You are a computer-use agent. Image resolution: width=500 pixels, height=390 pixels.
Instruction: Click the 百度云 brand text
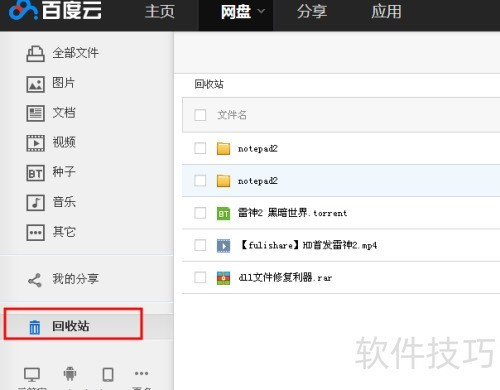(x=71, y=9)
